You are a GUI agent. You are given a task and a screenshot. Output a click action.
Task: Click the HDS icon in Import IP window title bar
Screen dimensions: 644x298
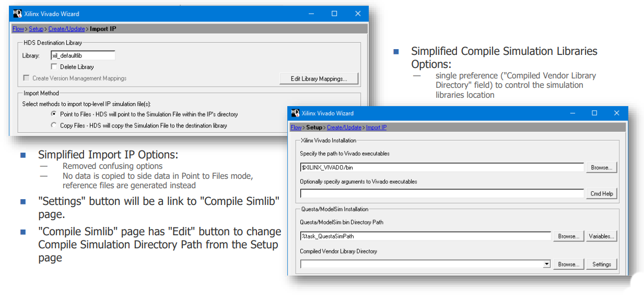(17, 14)
